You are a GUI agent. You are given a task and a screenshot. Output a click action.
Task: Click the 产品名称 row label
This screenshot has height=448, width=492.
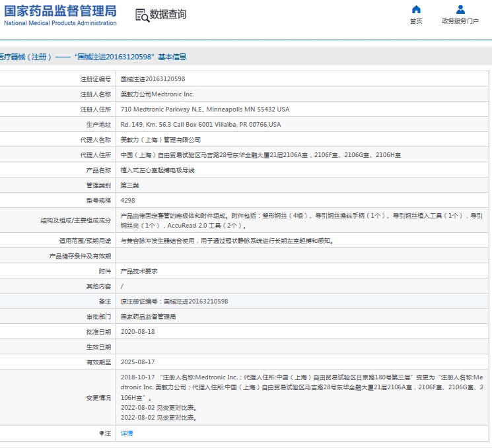tap(98, 170)
